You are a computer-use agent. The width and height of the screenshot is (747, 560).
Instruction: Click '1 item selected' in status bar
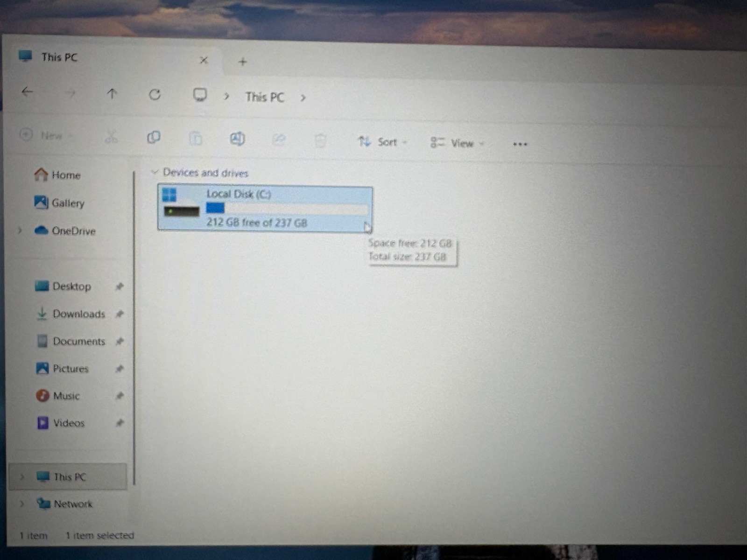tap(100, 535)
